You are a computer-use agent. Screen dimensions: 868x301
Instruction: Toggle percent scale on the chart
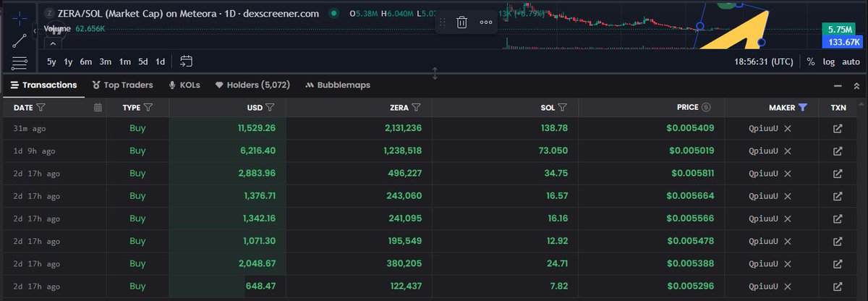coord(811,62)
